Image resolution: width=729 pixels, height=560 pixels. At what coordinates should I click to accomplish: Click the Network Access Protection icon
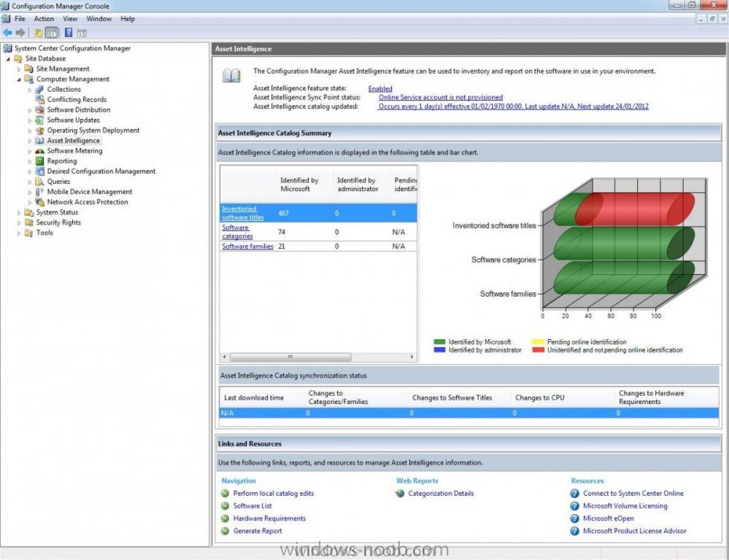click(x=40, y=202)
